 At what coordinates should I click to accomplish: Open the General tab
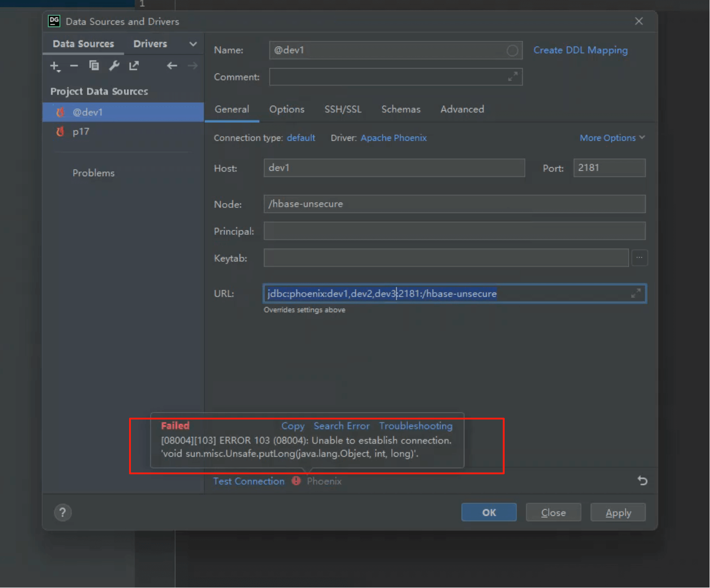(232, 109)
